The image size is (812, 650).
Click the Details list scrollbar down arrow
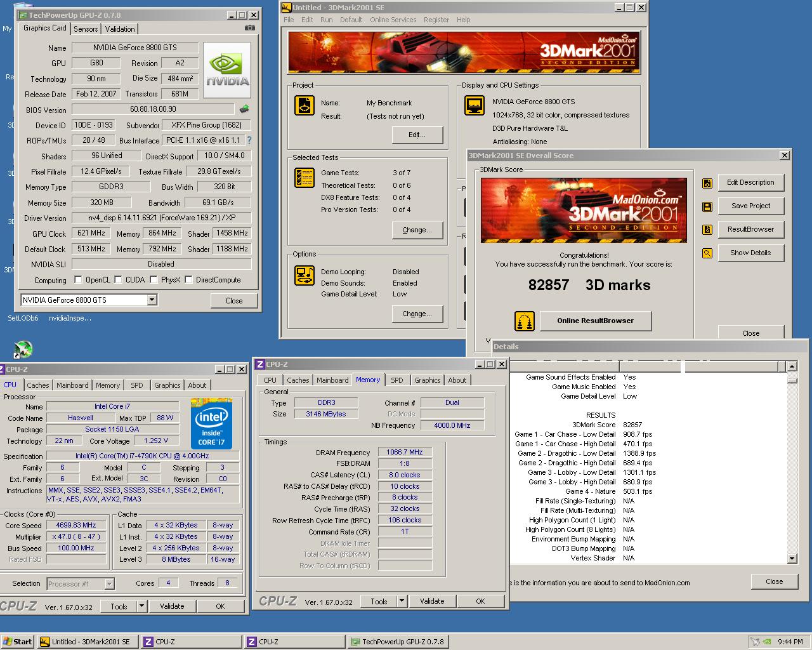pyautogui.click(x=792, y=559)
